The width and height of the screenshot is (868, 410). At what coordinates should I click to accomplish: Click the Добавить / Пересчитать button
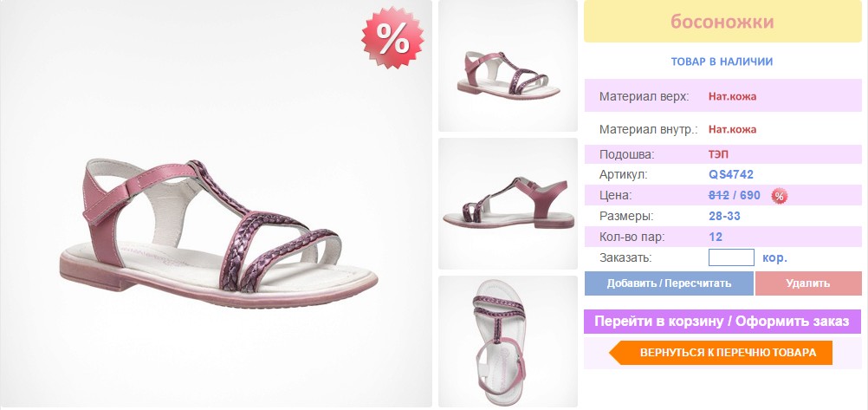[x=669, y=283]
